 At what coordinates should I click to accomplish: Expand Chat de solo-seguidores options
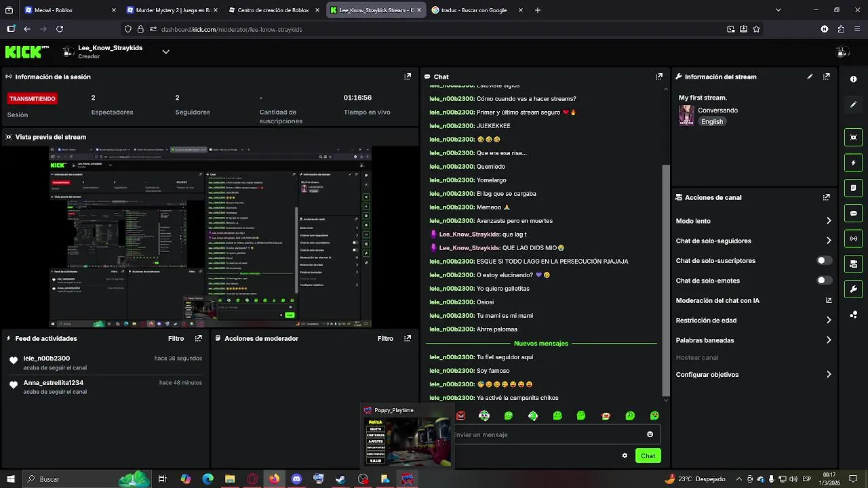click(x=829, y=241)
